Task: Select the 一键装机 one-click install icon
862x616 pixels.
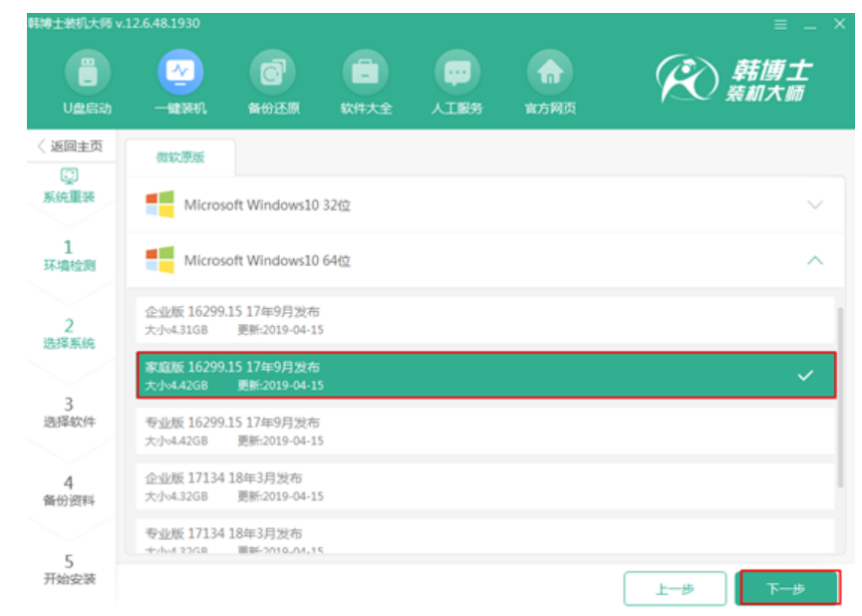Action: point(180,73)
